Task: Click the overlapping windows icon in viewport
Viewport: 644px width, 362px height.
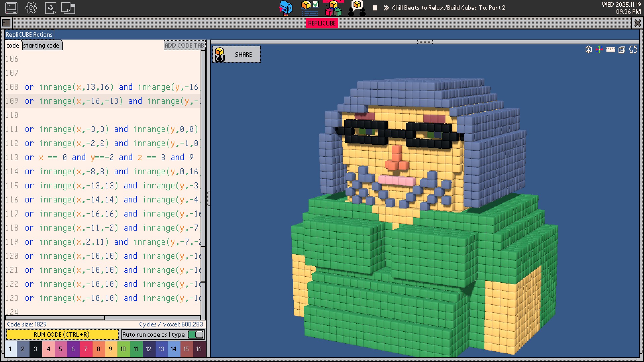Action: (622, 50)
